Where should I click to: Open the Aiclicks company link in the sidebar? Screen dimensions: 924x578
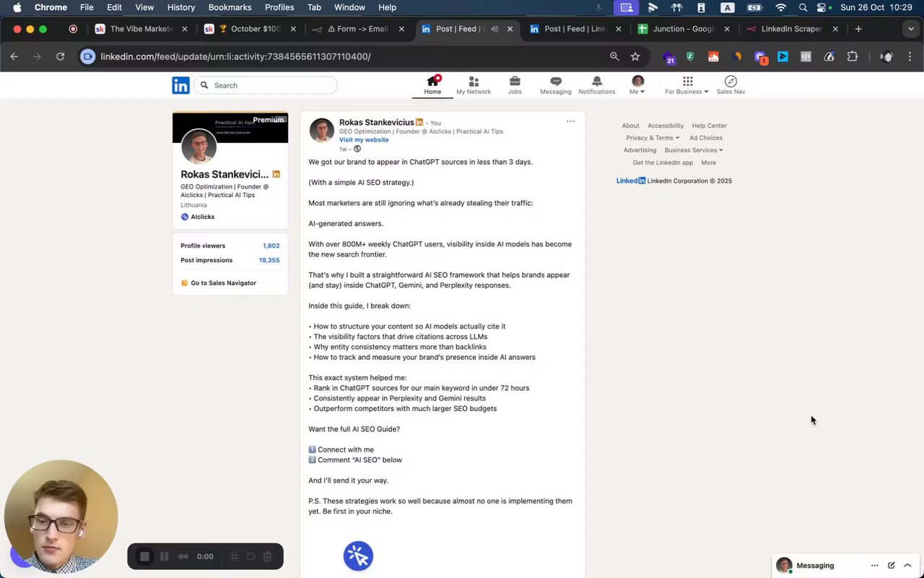coord(198,217)
